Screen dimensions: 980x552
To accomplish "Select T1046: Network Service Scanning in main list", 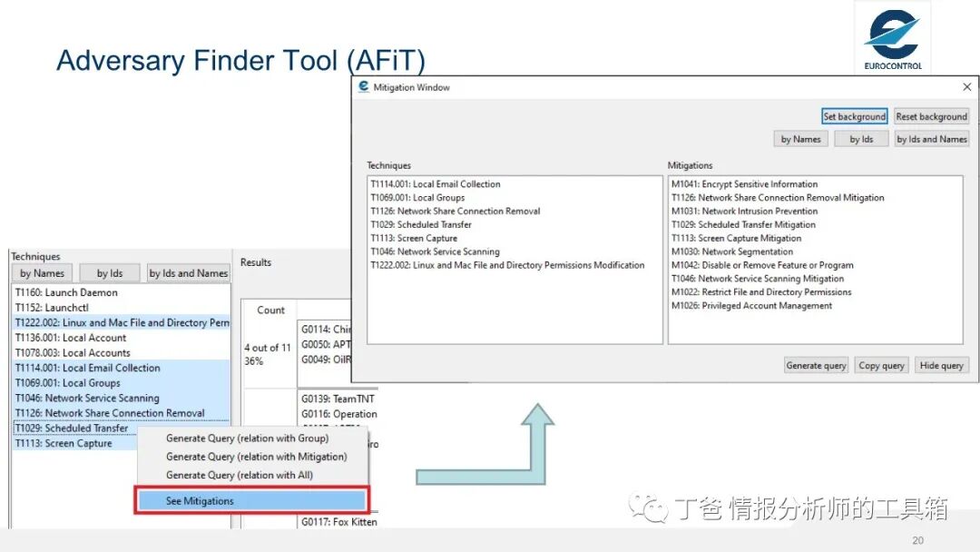I will [x=121, y=398].
